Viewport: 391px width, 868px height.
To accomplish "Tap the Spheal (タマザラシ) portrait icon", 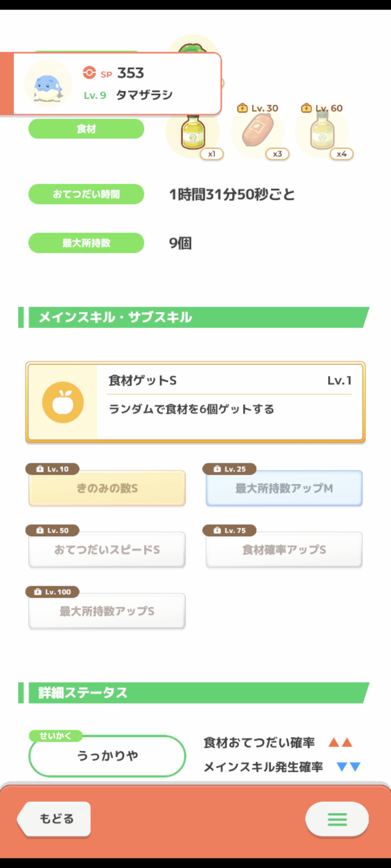I will point(48,85).
